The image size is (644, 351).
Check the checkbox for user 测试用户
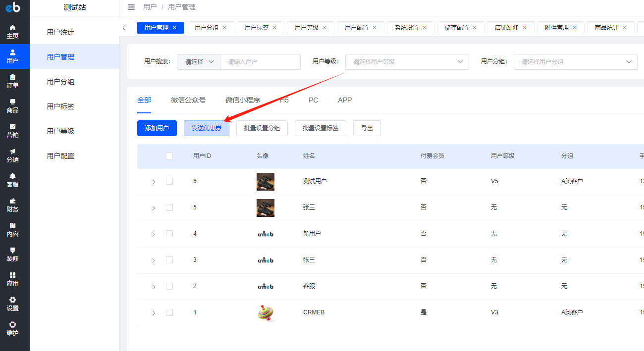point(169,181)
